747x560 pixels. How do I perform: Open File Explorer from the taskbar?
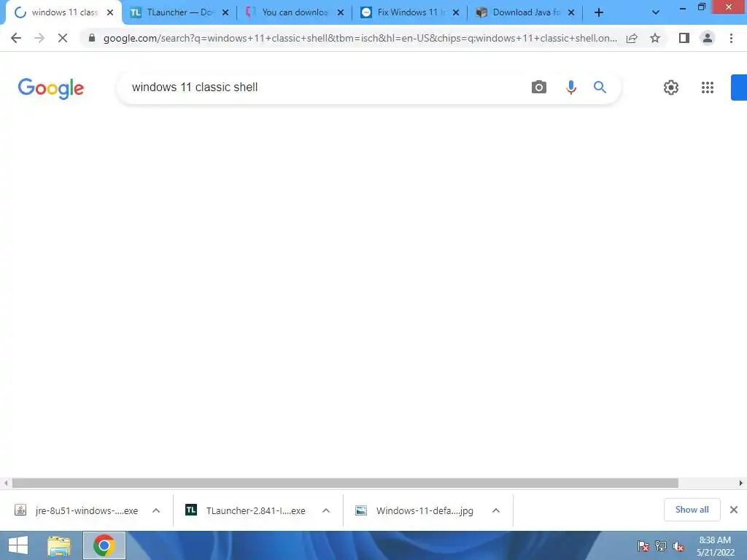click(x=59, y=545)
